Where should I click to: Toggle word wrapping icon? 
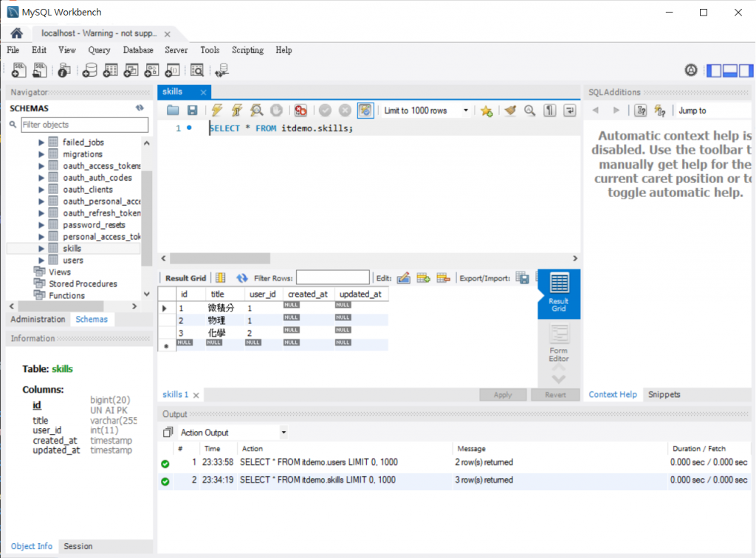coord(569,111)
